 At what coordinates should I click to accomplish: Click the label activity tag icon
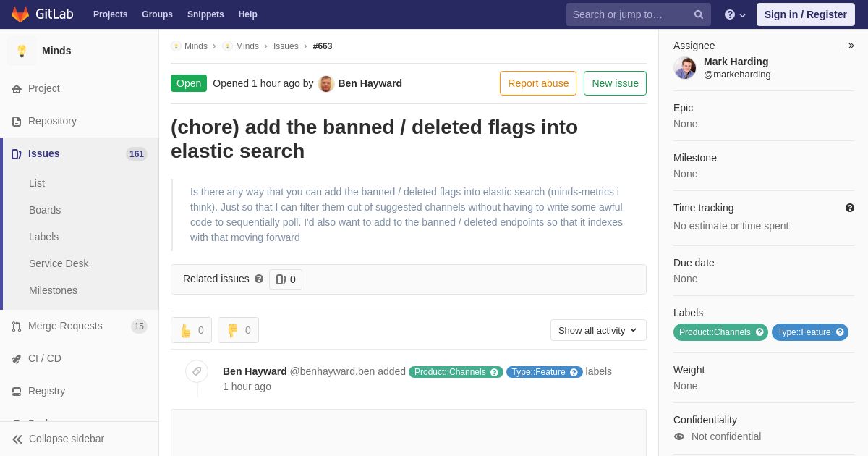pyautogui.click(x=197, y=371)
